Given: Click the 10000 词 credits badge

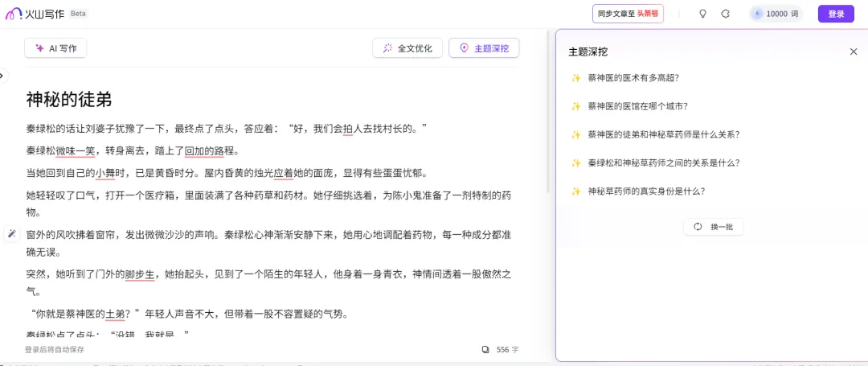Looking at the screenshot, I should pos(776,14).
